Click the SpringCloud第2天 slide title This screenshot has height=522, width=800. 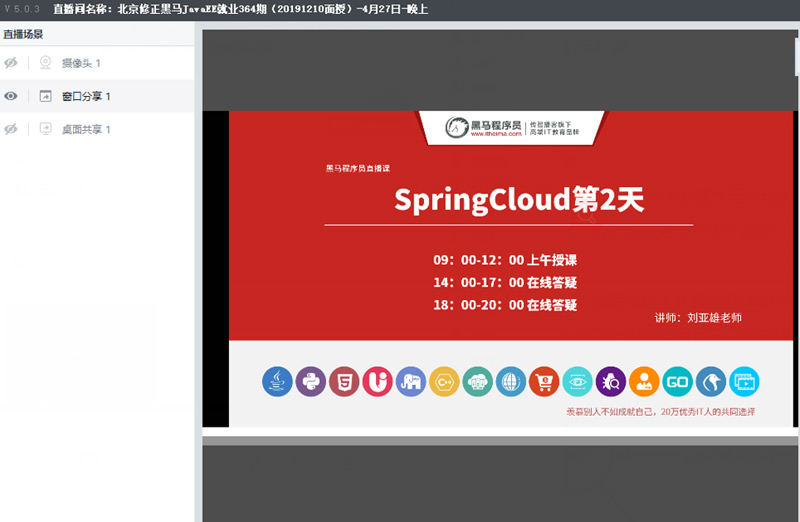pos(519,200)
